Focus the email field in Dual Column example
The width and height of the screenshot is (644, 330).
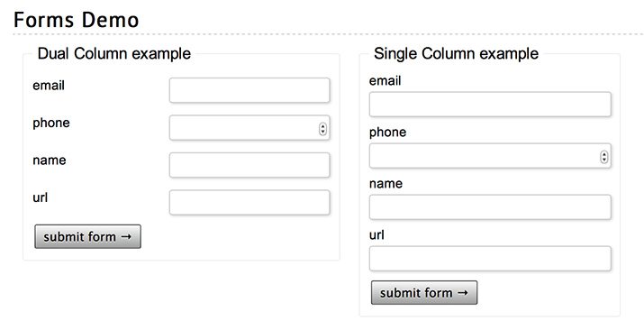[249, 90]
